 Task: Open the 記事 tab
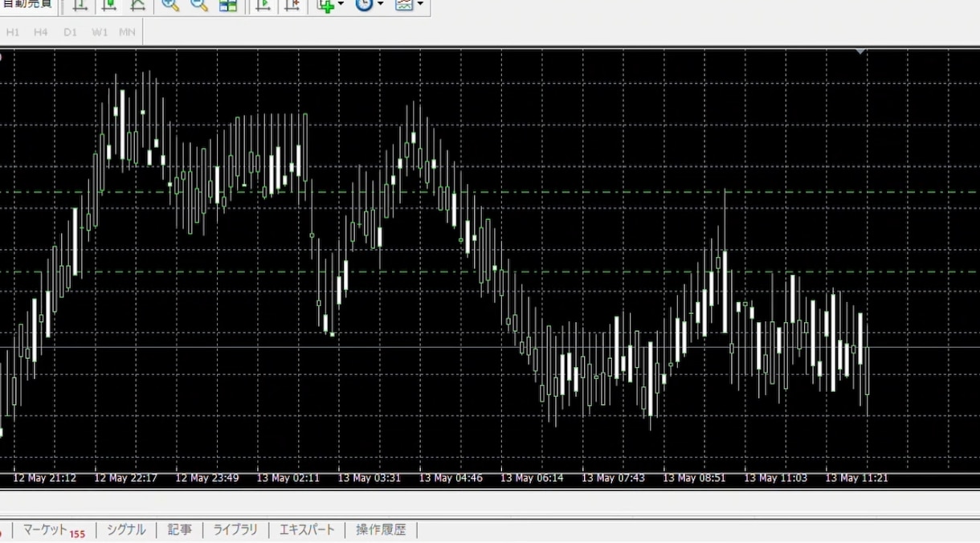179,530
